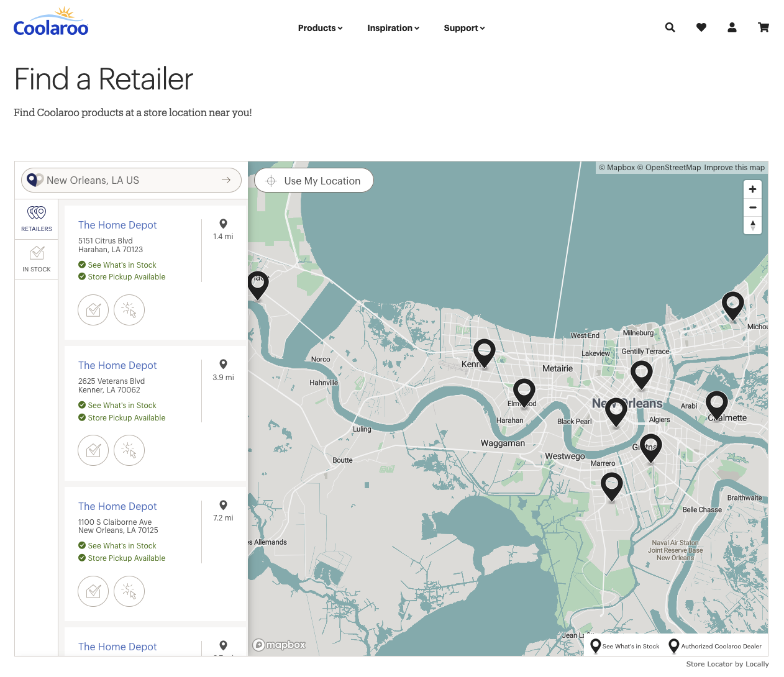The image size is (784, 677).
Task: Open the Improve this map link
Action: (x=734, y=168)
